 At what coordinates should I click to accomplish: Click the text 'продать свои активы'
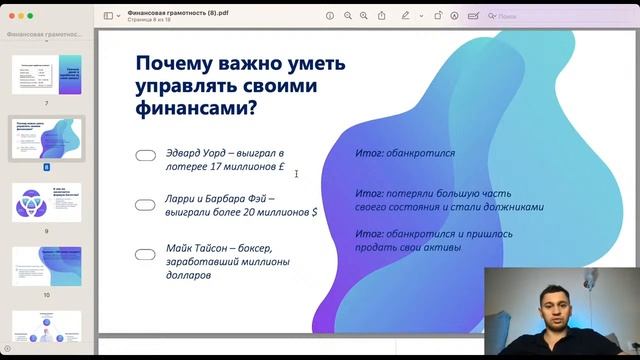point(408,248)
